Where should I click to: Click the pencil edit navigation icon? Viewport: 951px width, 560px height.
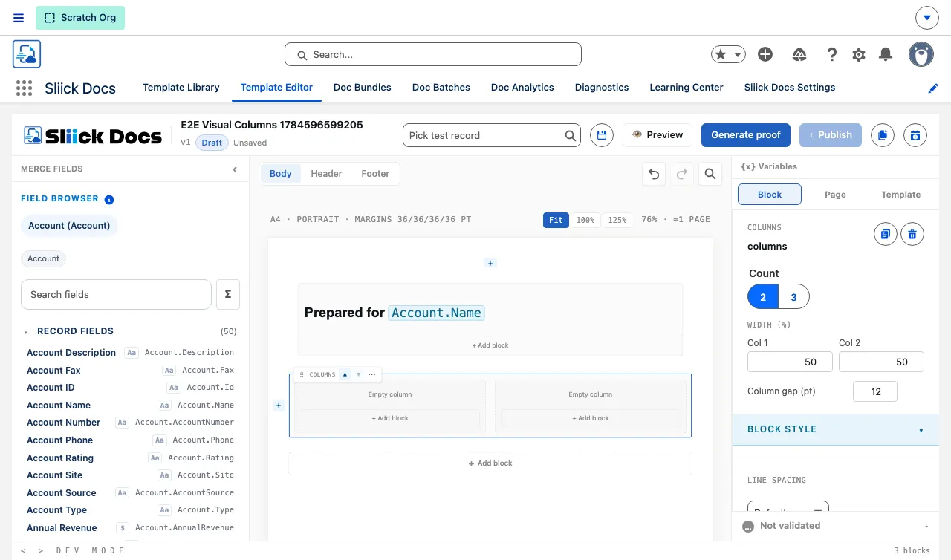point(933,88)
